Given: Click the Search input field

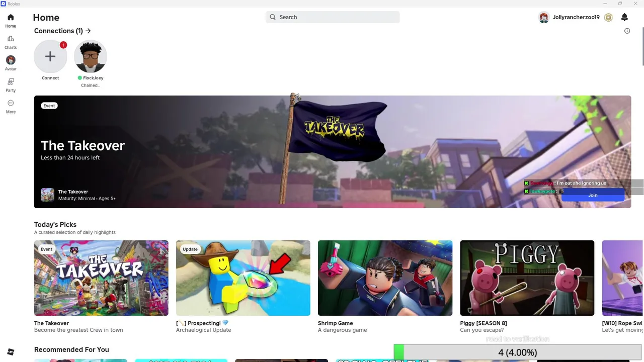Looking at the screenshot, I should [333, 17].
